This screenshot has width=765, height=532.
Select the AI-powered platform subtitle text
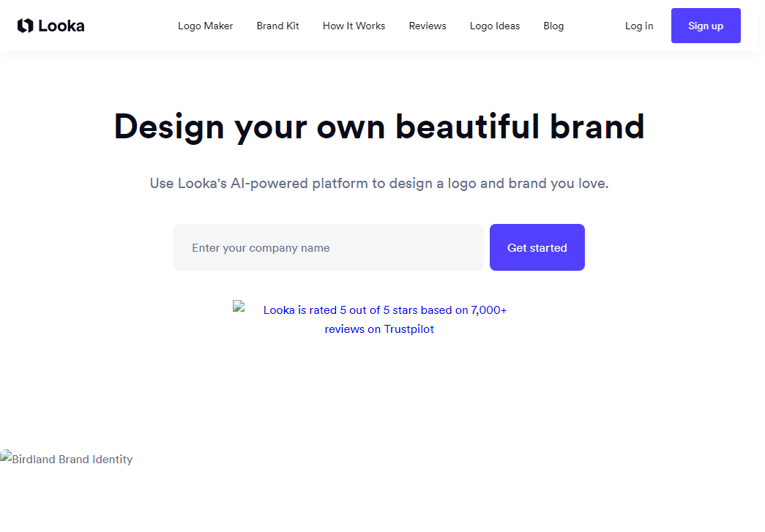click(379, 184)
